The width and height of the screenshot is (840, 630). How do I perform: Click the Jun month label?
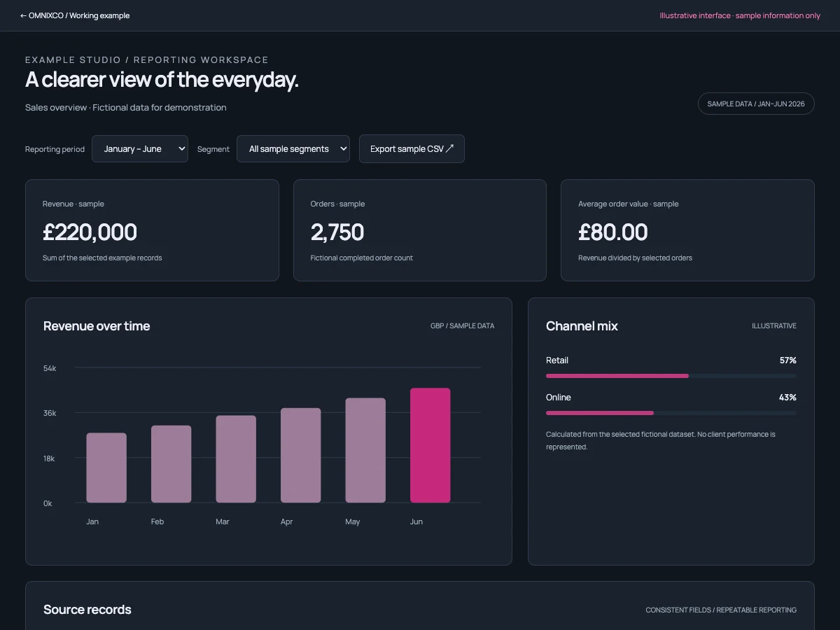click(x=416, y=521)
